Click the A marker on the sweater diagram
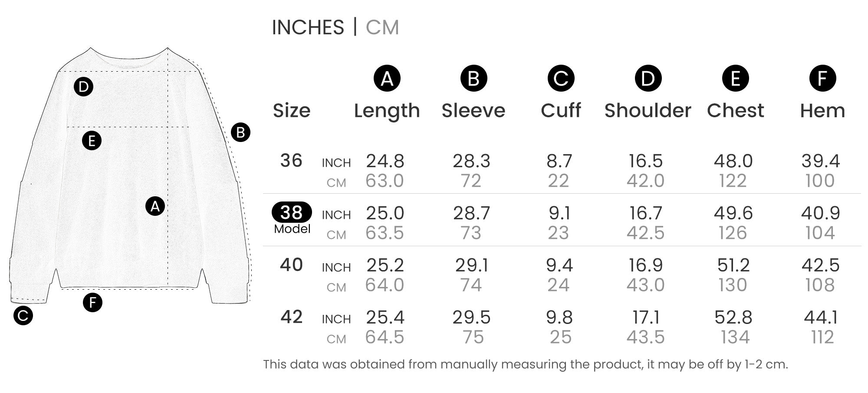Viewport: 868px width, 393px height. tap(155, 206)
